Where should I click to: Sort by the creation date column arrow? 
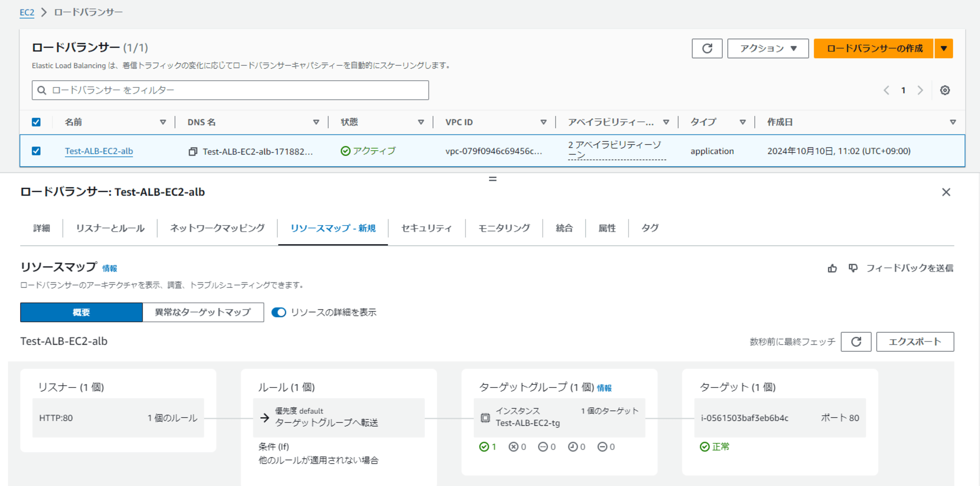point(953,122)
